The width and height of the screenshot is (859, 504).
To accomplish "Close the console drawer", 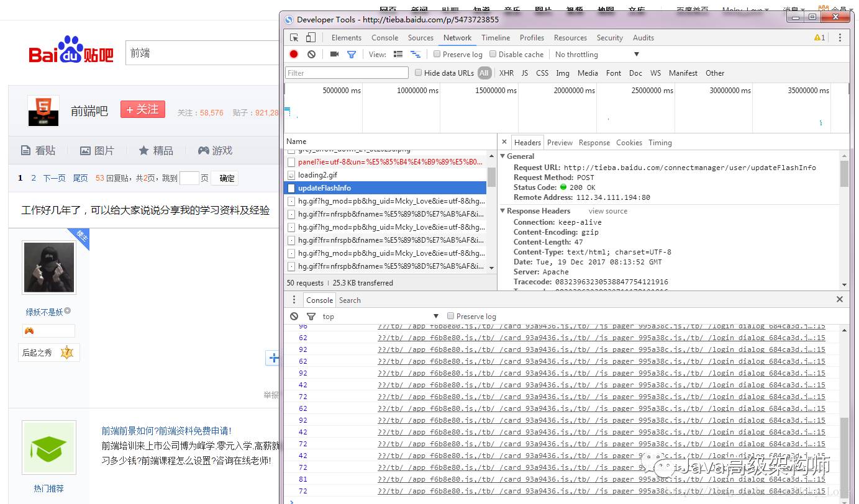I will pyautogui.click(x=840, y=299).
